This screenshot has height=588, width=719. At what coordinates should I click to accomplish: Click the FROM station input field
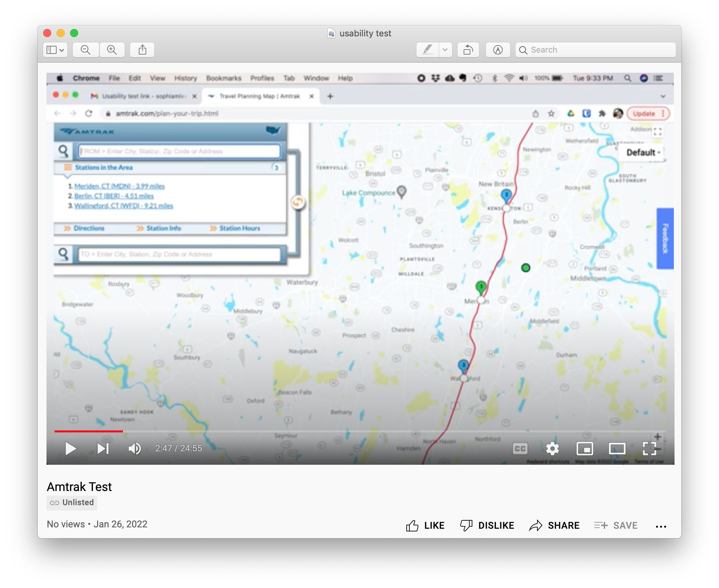pyautogui.click(x=179, y=151)
